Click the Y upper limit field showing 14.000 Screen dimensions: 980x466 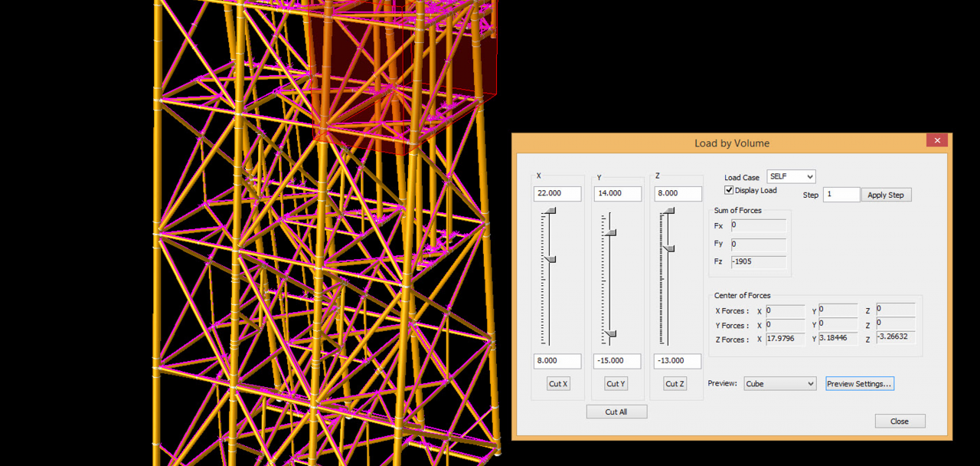coord(617,194)
